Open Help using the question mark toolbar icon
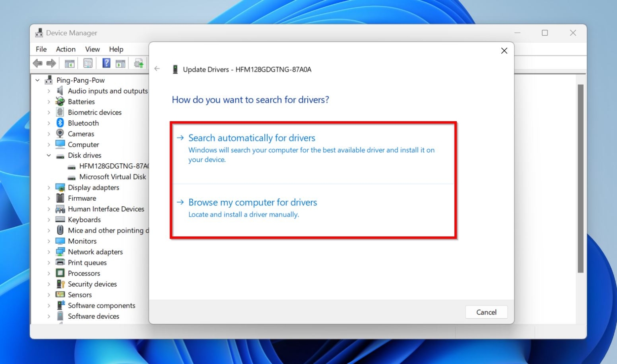 [106, 63]
